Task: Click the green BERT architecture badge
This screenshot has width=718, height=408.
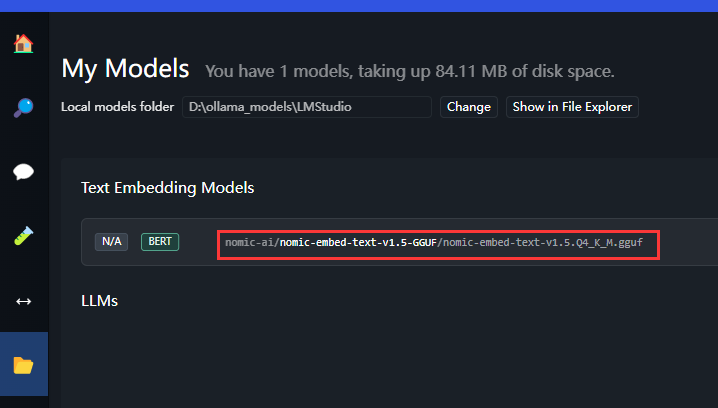Action: pos(160,241)
